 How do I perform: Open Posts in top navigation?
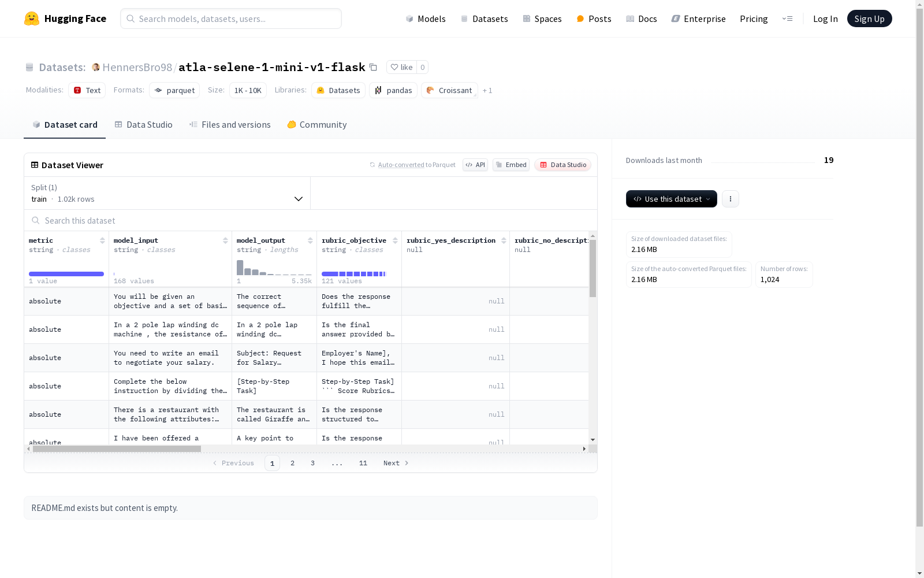[594, 18]
